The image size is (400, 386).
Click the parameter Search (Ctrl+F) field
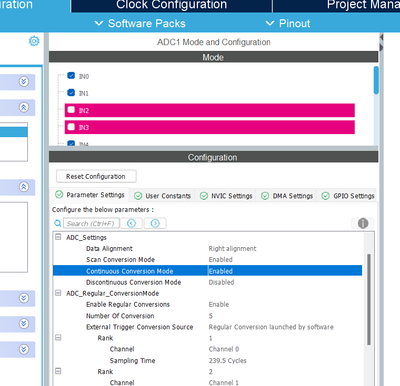(91, 223)
